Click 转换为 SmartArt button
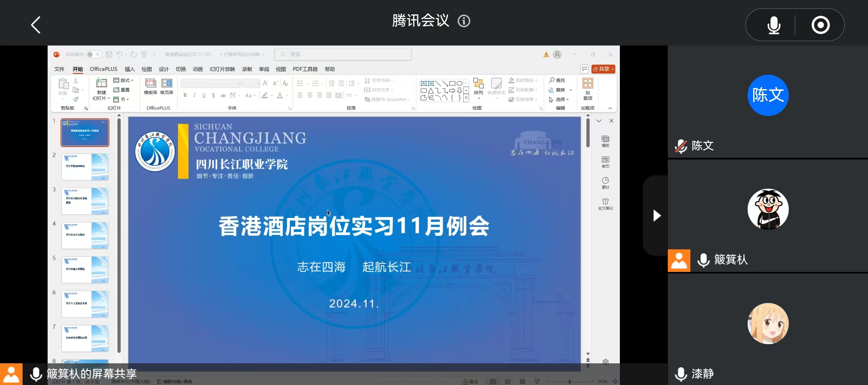The image size is (868, 385). (x=387, y=99)
